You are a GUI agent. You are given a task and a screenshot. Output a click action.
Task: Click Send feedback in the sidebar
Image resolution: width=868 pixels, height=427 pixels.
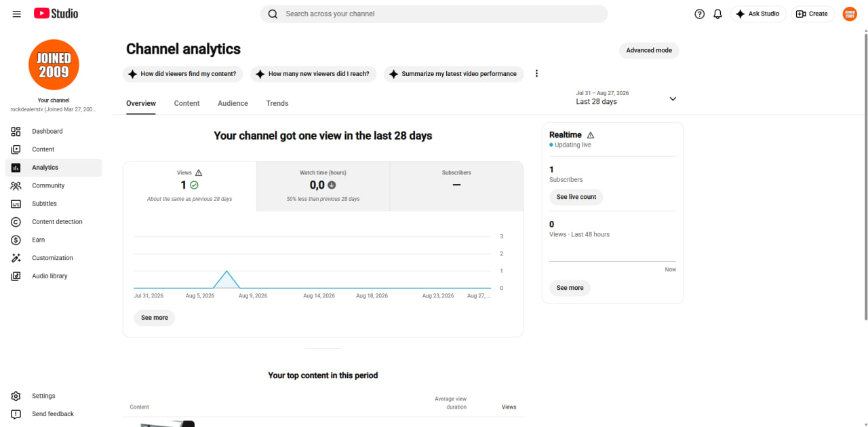point(54,414)
